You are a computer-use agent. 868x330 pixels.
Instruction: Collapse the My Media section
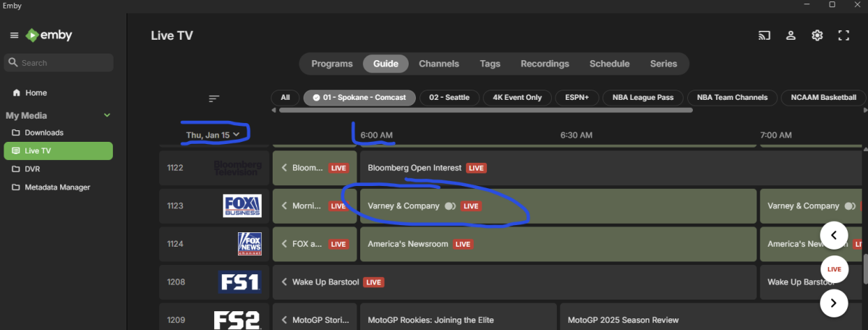(x=107, y=116)
